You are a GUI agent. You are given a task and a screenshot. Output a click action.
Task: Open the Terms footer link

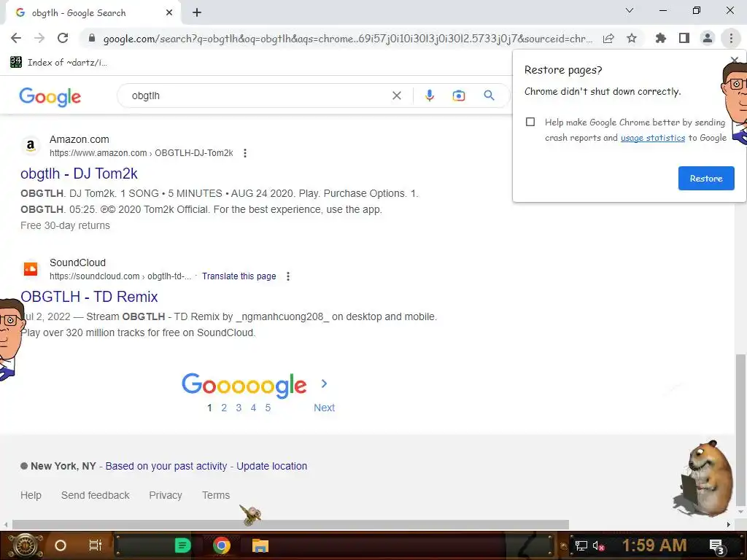coord(216,495)
